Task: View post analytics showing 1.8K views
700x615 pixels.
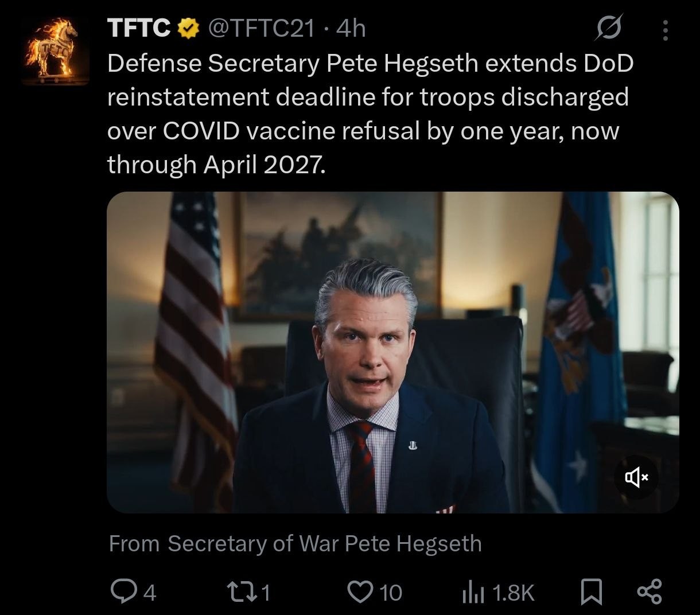Action: pyautogui.click(x=499, y=593)
